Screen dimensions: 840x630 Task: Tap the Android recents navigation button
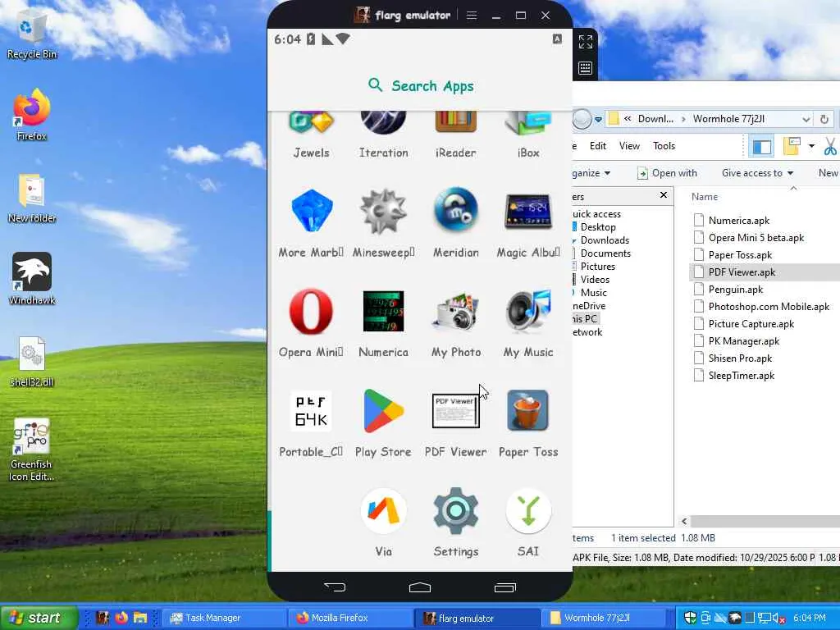(x=505, y=587)
